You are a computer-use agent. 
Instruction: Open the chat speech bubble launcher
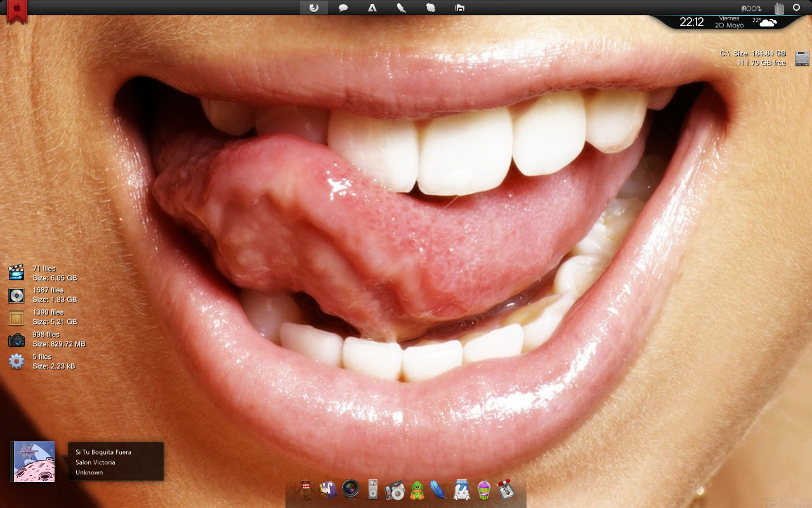343,8
